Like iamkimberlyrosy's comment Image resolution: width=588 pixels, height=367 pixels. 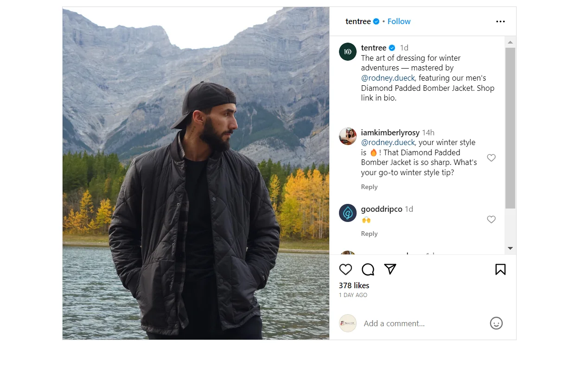tap(491, 158)
